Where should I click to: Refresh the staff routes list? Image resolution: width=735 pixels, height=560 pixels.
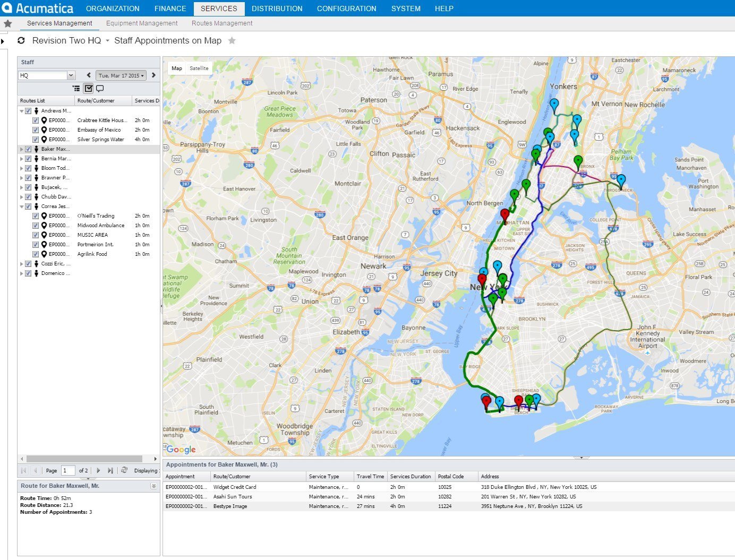click(124, 470)
